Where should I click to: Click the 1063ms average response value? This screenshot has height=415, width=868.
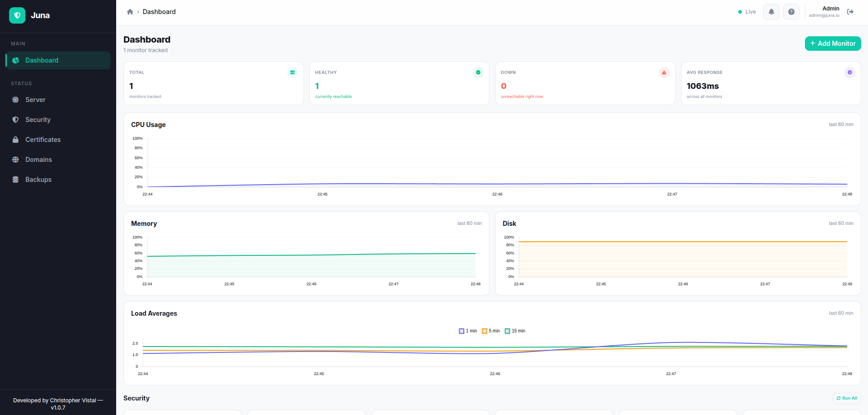pyautogui.click(x=703, y=86)
